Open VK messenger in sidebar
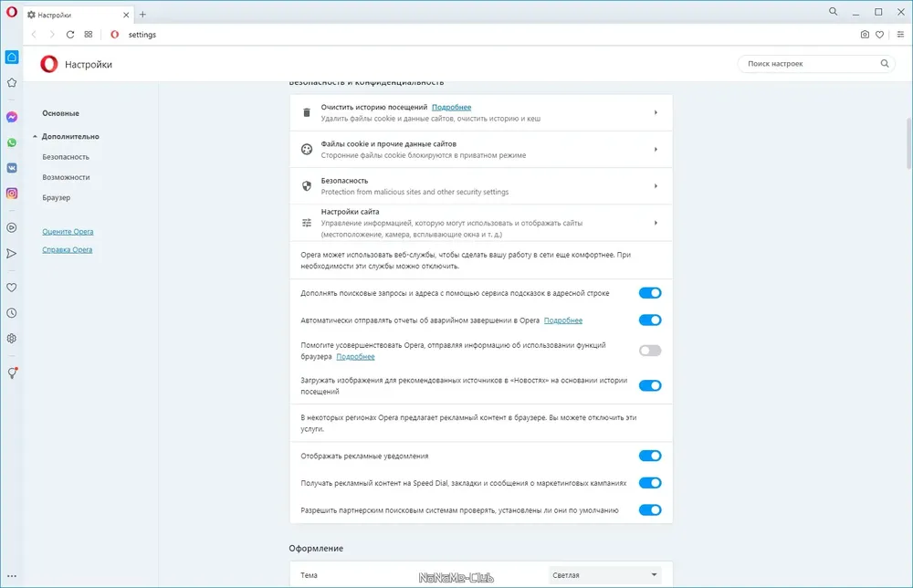The width and height of the screenshot is (913, 588). (x=12, y=168)
